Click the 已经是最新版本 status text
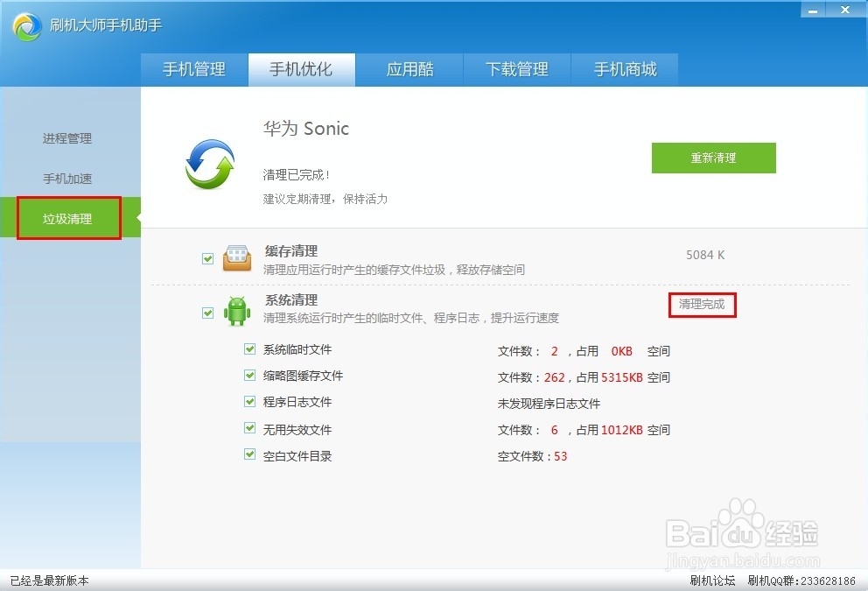Image resolution: width=868 pixels, height=591 pixels. click(49, 580)
